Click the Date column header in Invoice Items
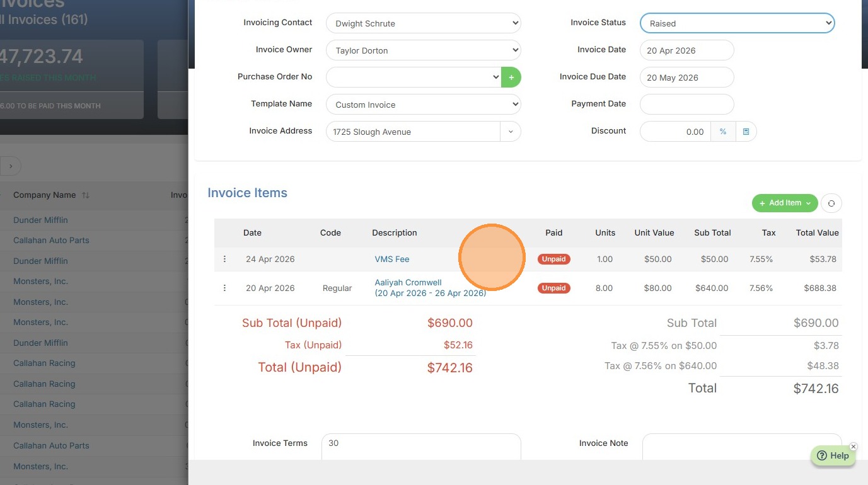The image size is (868, 485). 252,232
